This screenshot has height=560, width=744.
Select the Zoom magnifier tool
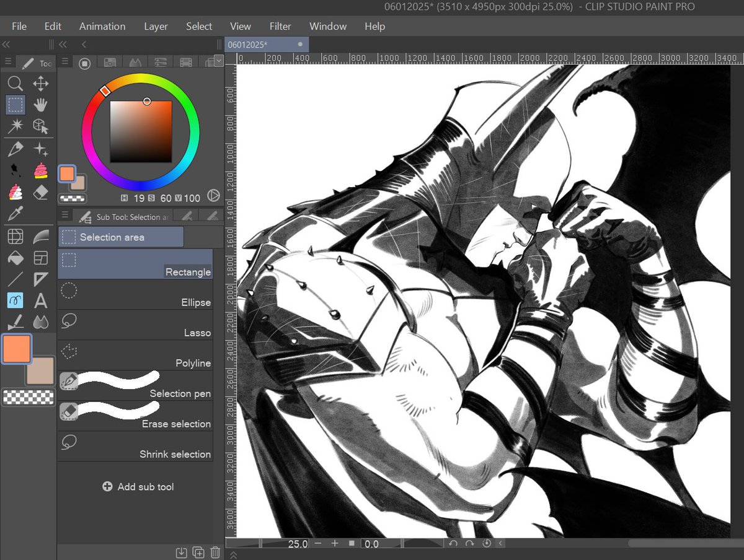tap(15, 83)
